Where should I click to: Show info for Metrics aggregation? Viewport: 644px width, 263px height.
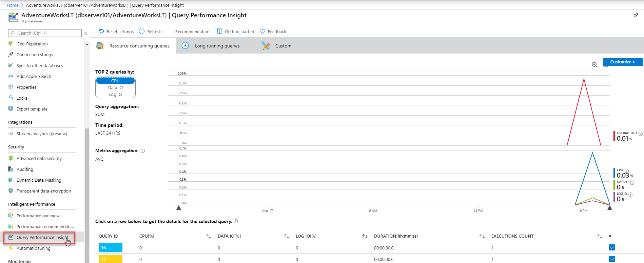(143, 151)
